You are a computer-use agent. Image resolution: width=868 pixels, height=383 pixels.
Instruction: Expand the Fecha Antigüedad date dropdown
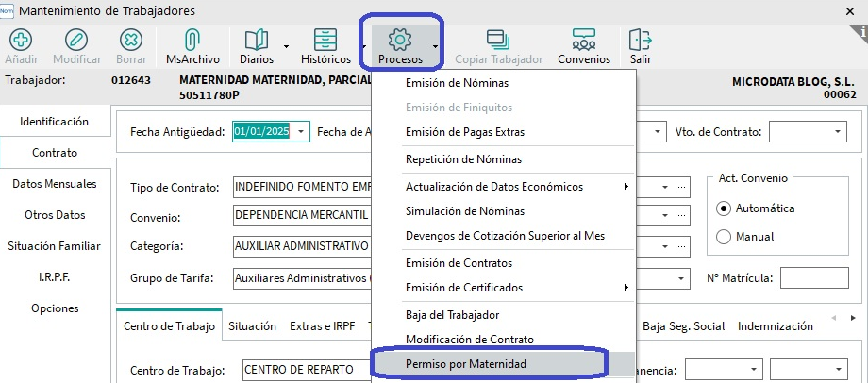301,132
